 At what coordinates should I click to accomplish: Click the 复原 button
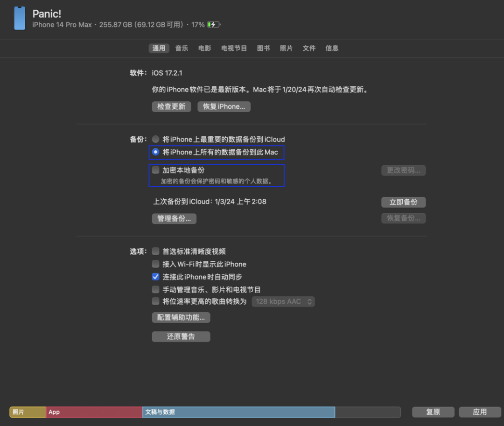click(x=433, y=412)
